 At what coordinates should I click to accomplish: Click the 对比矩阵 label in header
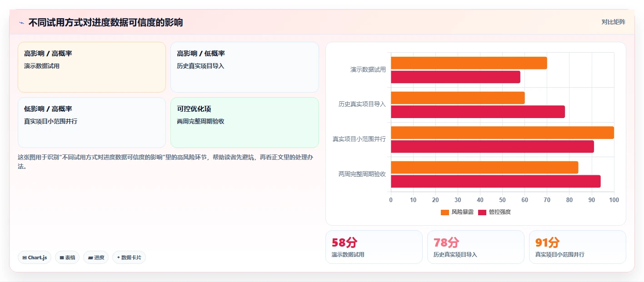tap(613, 22)
